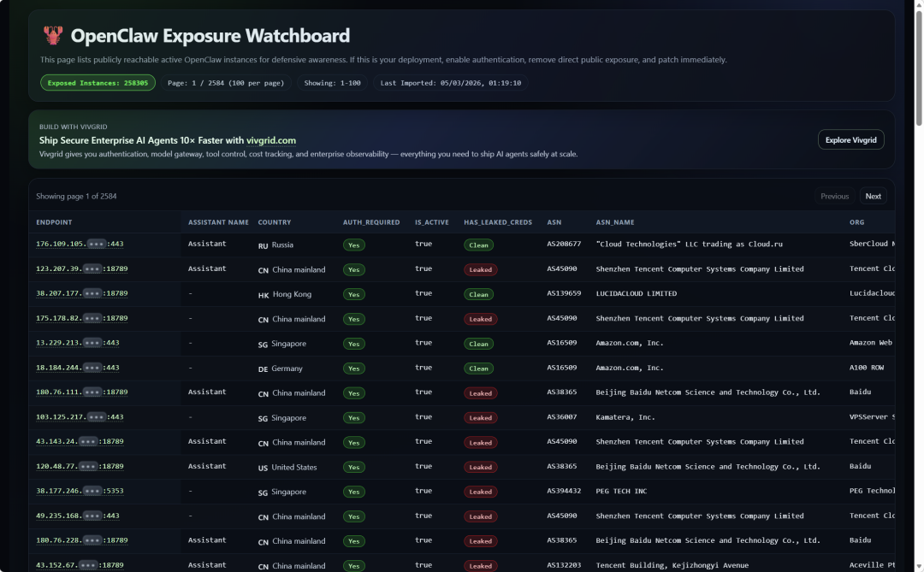Click the Yes badge in United States row
Image resolution: width=924 pixels, height=572 pixels.
(x=353, y=467)
